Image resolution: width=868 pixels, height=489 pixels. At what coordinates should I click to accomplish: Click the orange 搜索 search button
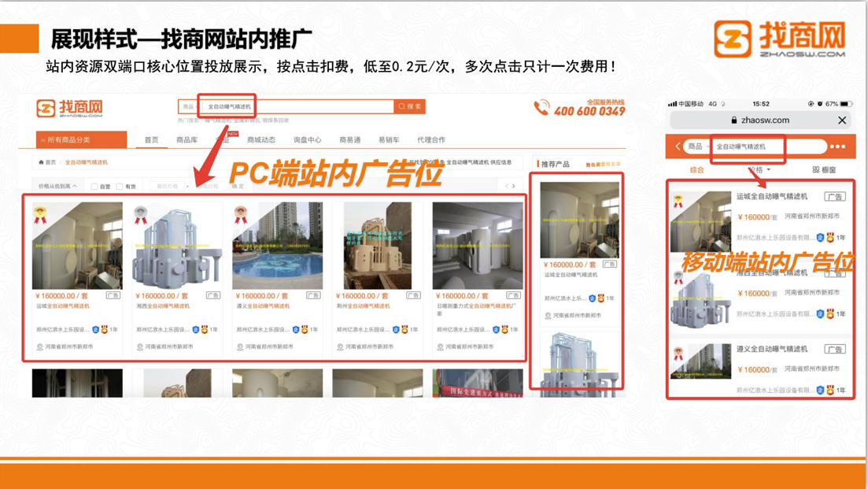tap(410, 106)
